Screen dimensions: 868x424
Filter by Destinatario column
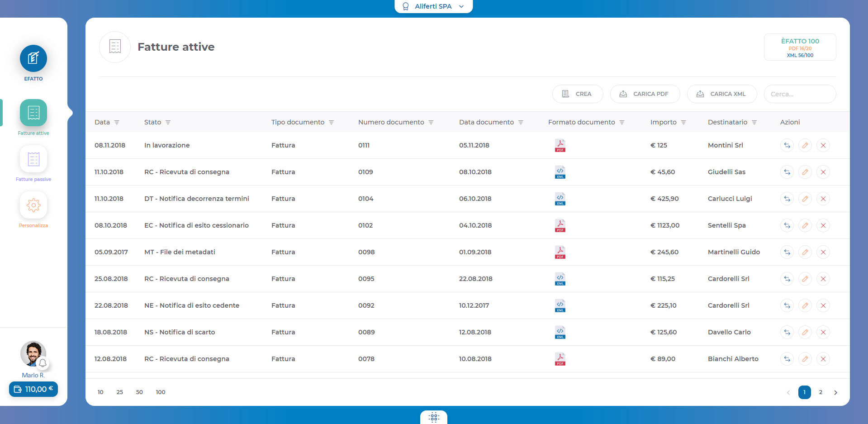point(754,123)
